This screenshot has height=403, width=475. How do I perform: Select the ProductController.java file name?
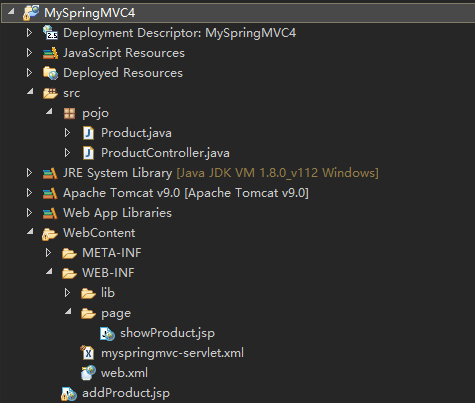[165, 153]
